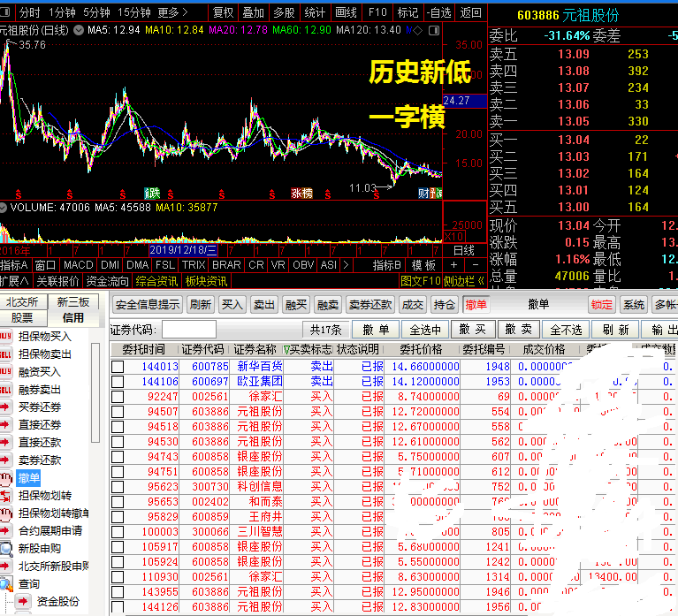The image size is (678, 616).
Task: Check the box for the 新华百货 order row
Action: point(118,367)
